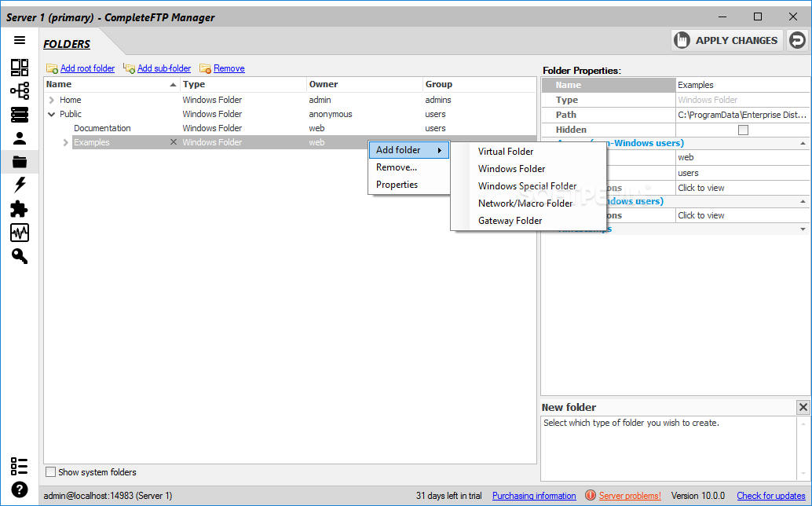Select the Public folder row

click(290, 114)
